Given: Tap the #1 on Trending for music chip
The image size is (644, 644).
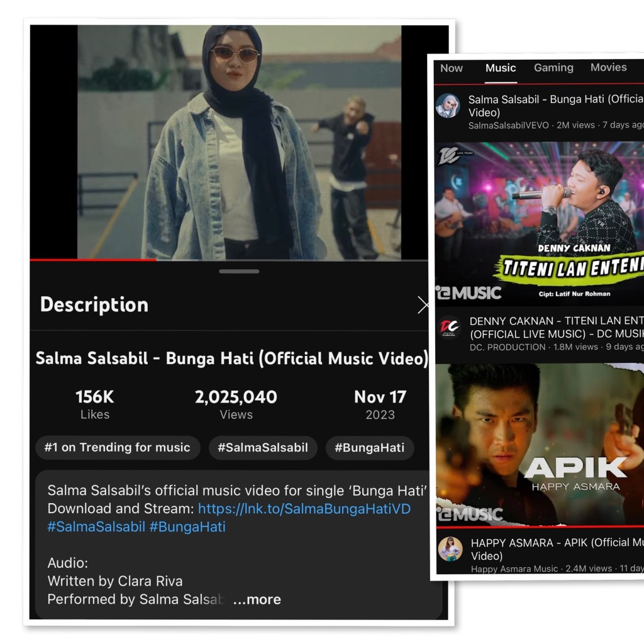Looking at the screenshot, I should click(117, 448).
